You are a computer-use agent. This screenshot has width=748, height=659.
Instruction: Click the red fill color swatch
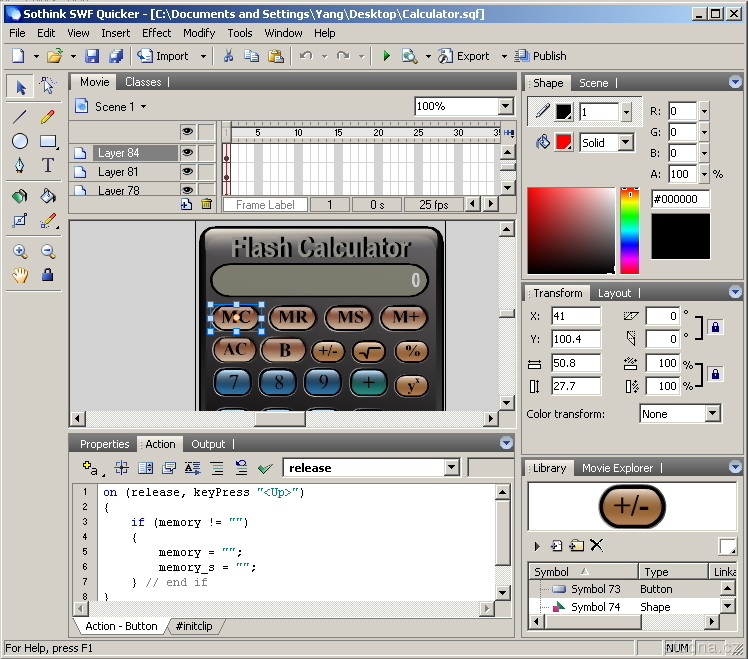tap(563, 142)
